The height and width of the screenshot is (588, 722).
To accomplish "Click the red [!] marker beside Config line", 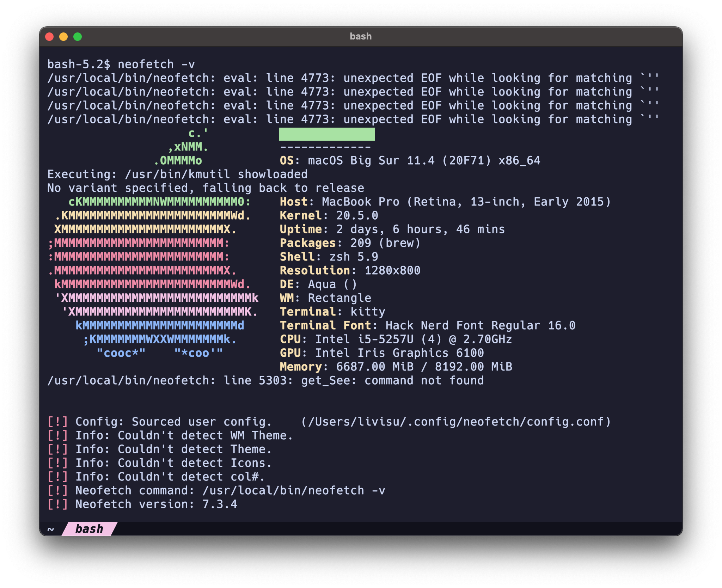I will coord(57,422).
